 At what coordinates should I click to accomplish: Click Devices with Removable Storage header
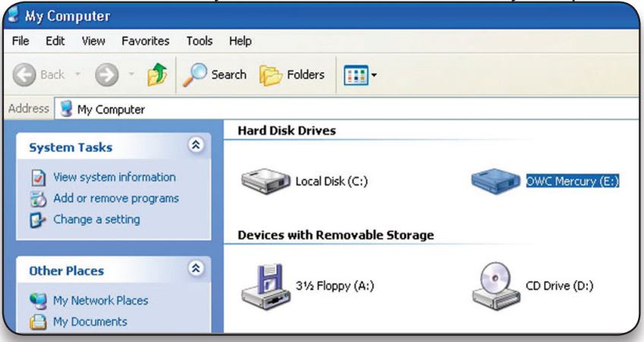point(336,235)
